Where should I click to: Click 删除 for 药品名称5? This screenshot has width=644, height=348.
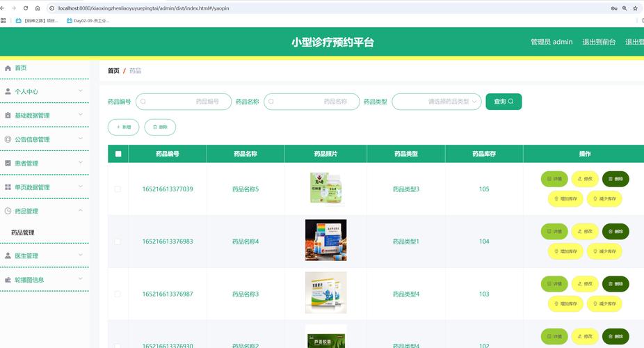(x=615, y=179)
